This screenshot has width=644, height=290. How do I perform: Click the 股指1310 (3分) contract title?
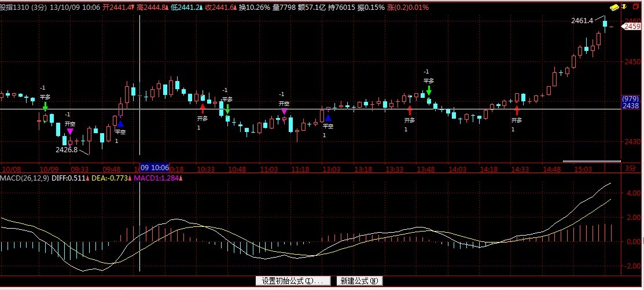(23, 8)
